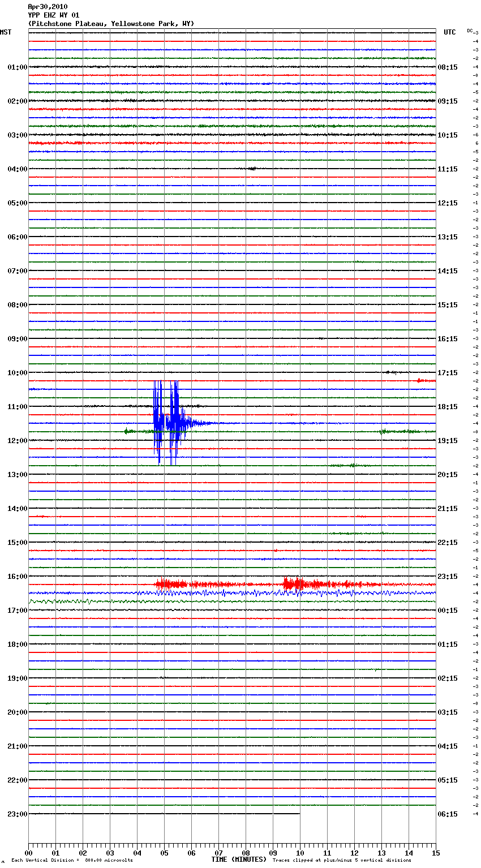Click the 12:00 MST time label
Screen dimensions: 481x868
pos(17,441)
